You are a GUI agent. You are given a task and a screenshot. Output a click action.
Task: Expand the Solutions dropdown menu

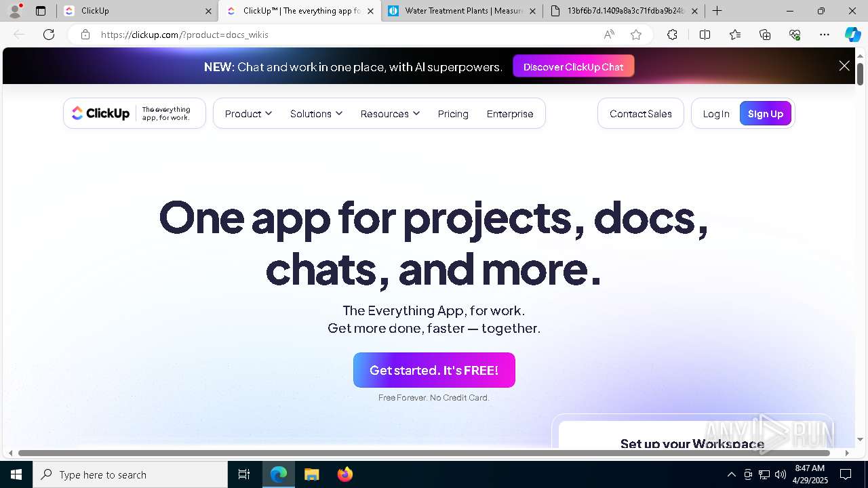point(316,114)
